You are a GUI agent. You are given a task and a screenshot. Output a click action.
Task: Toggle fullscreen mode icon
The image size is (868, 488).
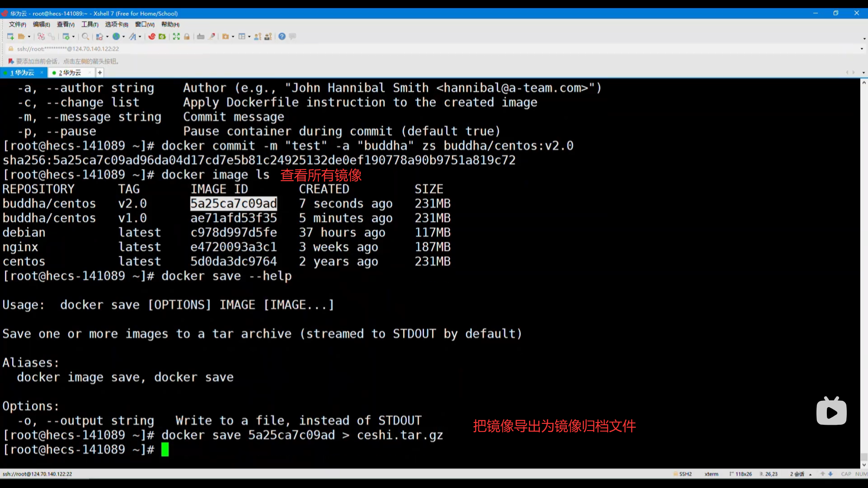click(176, 37)
